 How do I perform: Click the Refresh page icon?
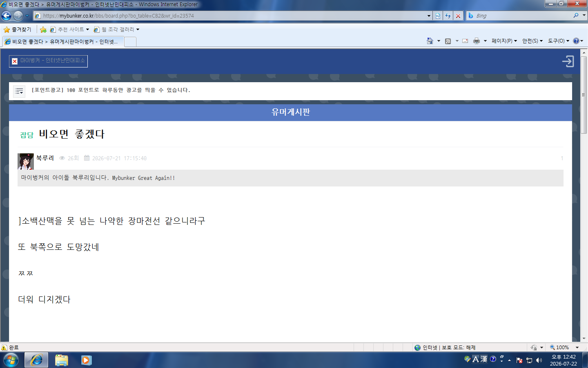(x=448, y=16)
